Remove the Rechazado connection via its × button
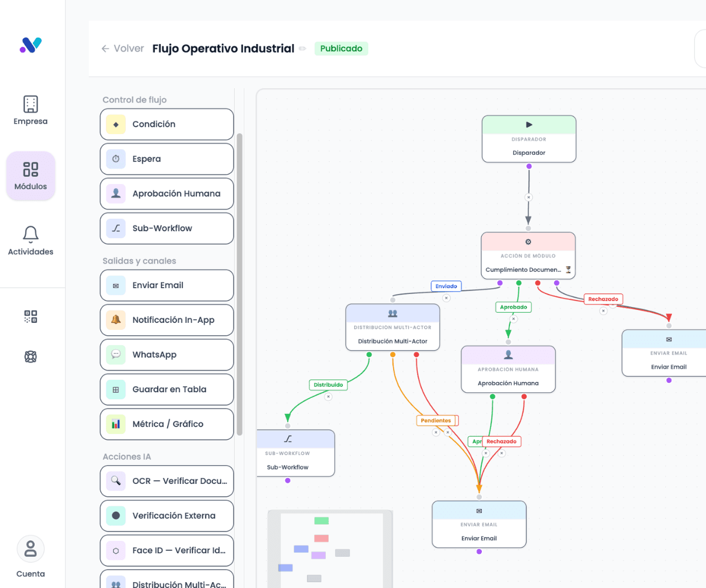Image resolution: width=706 pixels, height=588 pixels. tap(602, 310)
